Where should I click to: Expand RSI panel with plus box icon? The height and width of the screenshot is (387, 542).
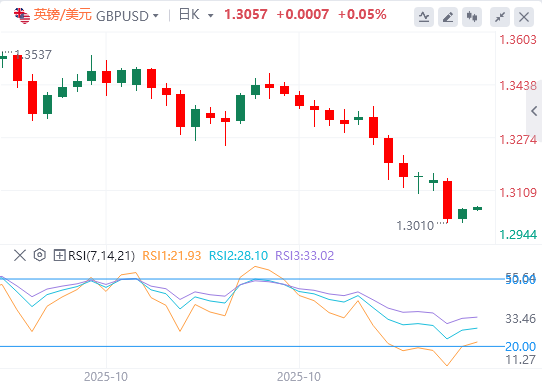(x=59, y=256)
